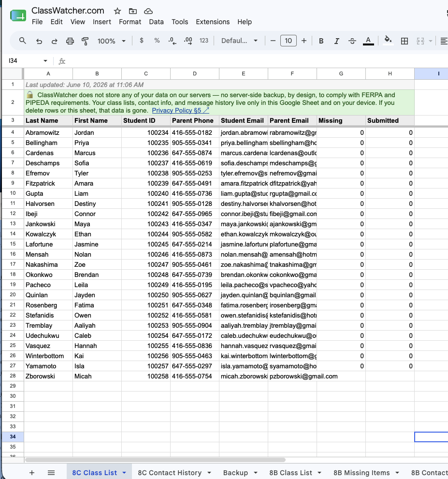Viewport: 448px width, 479px height.
Task: Expand the merge cells options arrow
Action: click(431, 41)
